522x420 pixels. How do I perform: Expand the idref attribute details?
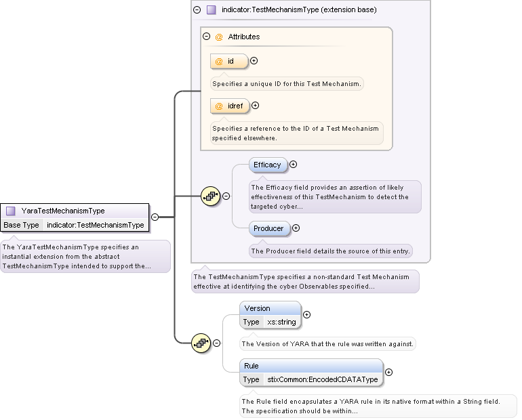pos(256,106)
